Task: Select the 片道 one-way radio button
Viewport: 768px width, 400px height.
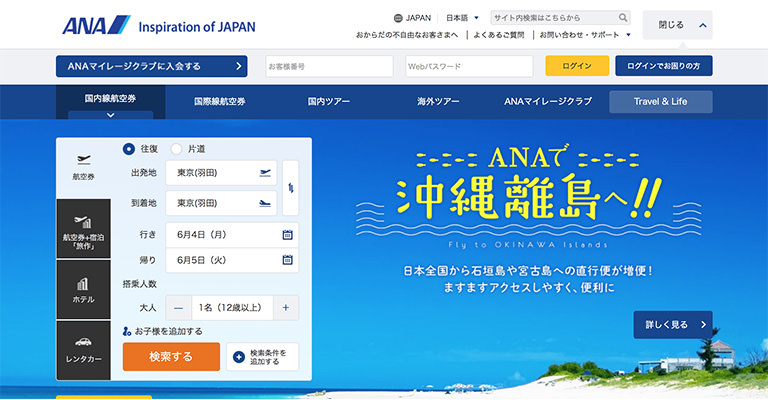Action: [176, 149]
